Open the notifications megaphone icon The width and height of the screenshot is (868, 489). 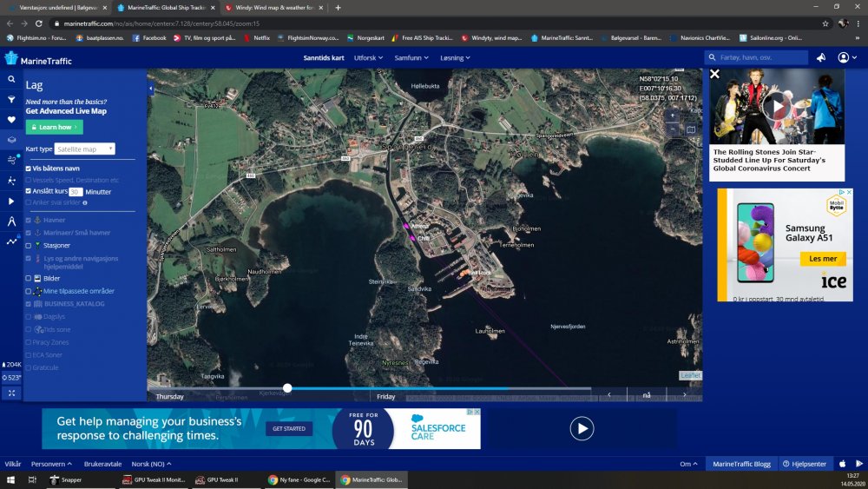tap(821, 57)
